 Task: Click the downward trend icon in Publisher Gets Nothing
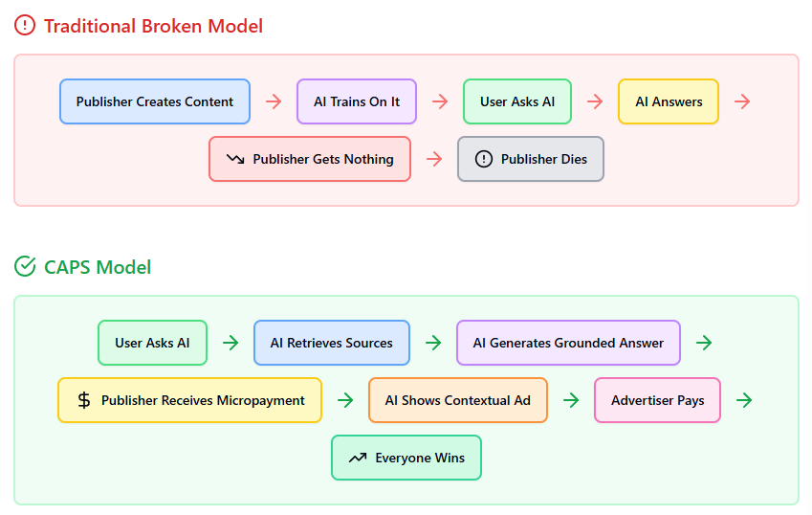coord(235,159)
